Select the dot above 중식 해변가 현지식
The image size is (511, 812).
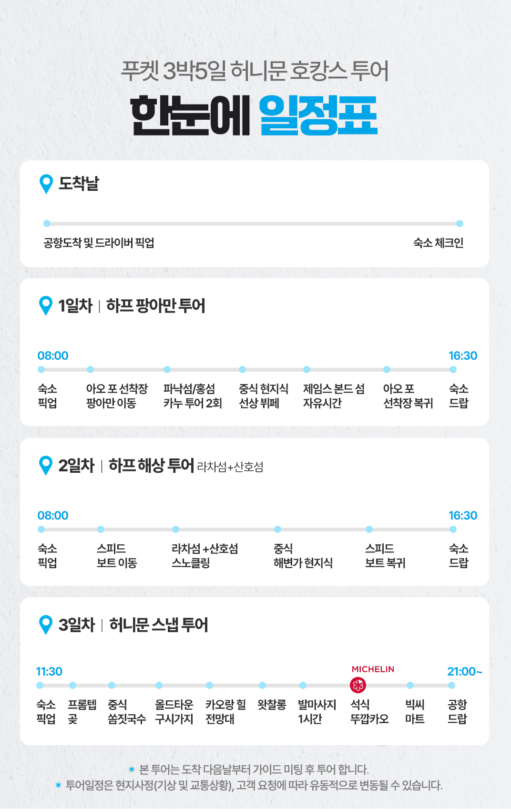(277, 529)
